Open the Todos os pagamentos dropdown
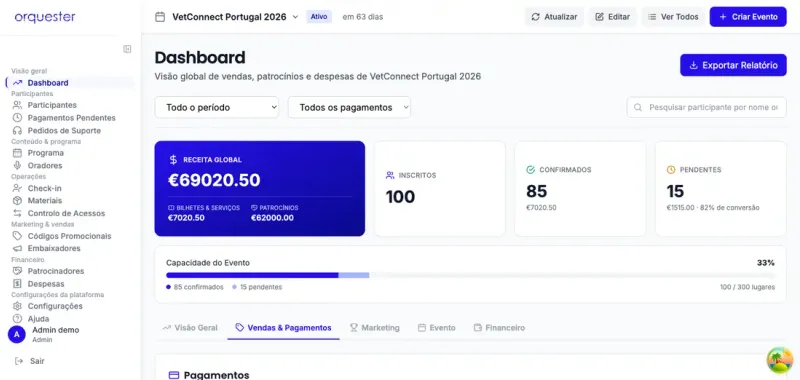The image size is (800, 380). pyautogui.click(x=349, y=108)
